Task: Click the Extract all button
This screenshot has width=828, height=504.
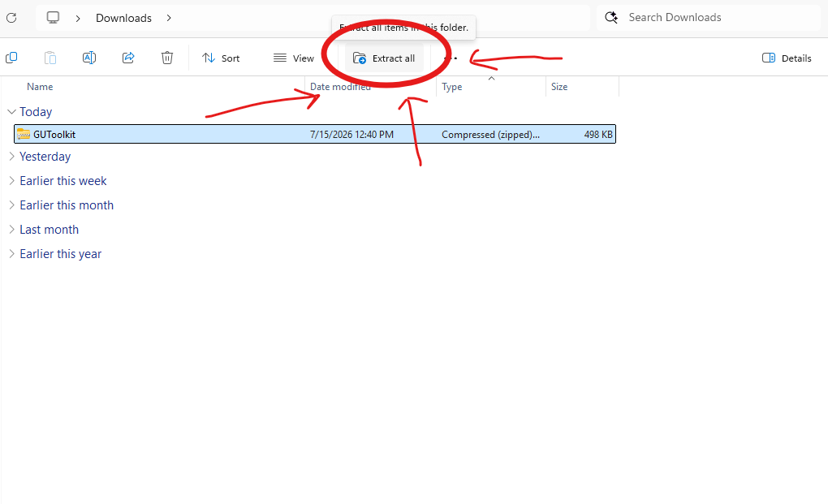Action: click(x=384, y=58)
